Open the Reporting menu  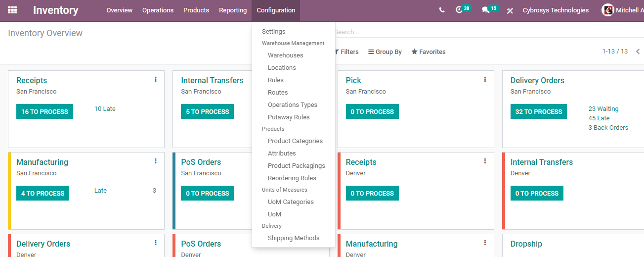coord(233,10)
